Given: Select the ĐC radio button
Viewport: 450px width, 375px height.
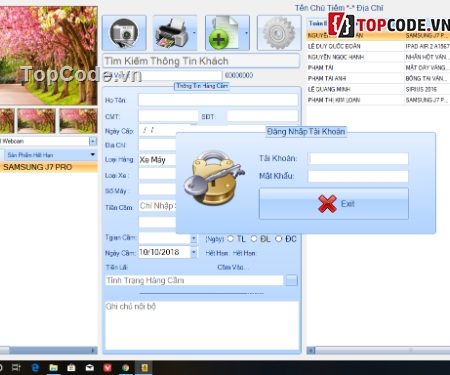Looking at the screenshot, I should [x=279, y=239].
